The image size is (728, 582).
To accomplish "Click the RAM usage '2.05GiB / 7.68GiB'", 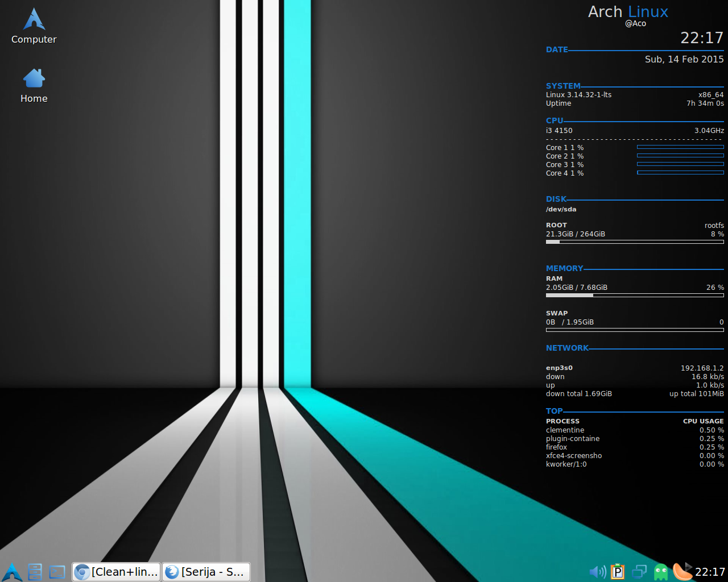I will pyautogui.click(x=577, y=288).
